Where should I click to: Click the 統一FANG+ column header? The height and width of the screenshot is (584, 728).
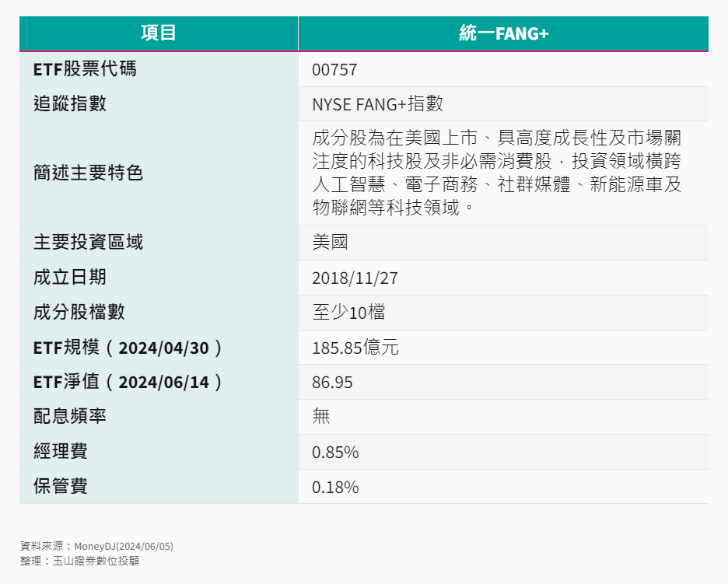point(504,33)
